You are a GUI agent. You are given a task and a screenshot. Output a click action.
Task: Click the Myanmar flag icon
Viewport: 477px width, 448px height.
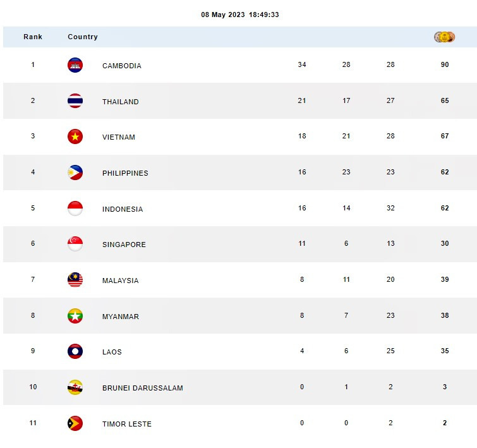[75, 316]
